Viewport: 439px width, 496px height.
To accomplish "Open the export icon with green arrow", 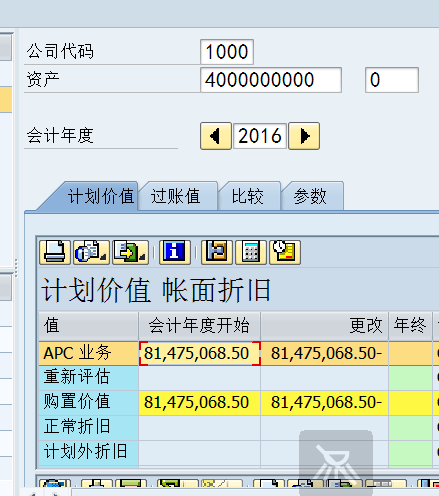I will click(130, 252).
